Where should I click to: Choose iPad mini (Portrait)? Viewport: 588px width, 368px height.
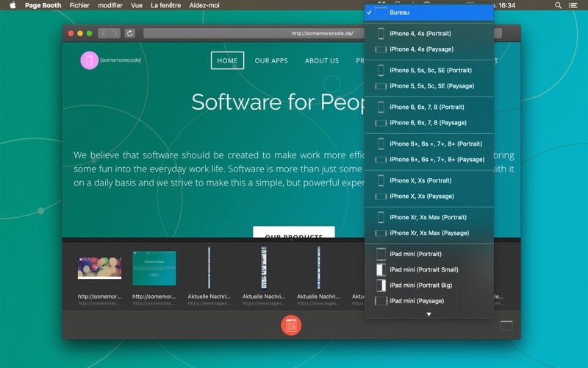429,254
